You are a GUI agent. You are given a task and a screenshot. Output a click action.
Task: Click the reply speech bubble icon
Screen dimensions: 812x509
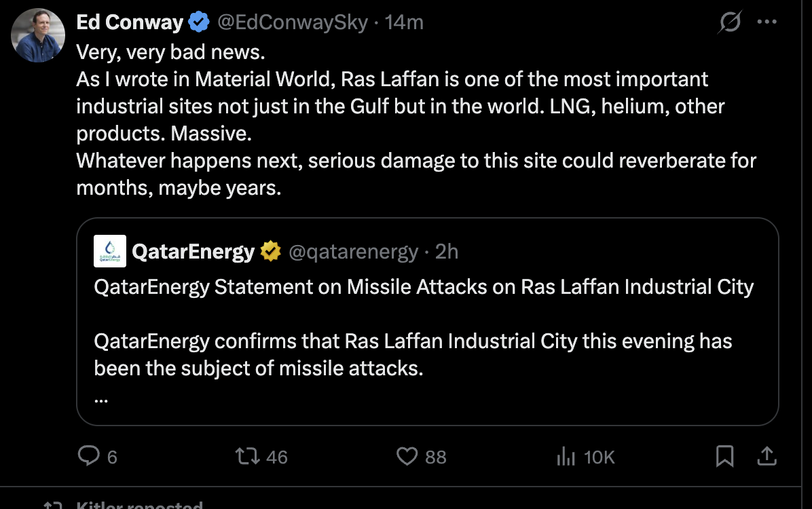pyautogui.click(x=89, y=456)
